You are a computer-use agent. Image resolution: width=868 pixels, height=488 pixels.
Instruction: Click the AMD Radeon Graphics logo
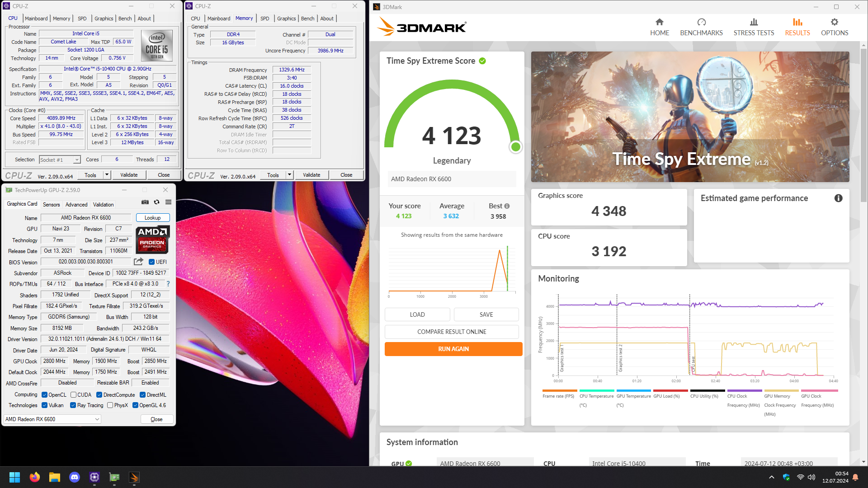(x=153, y=239)
